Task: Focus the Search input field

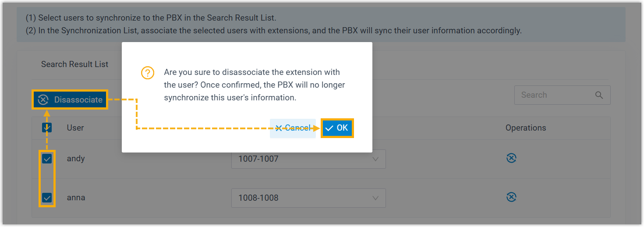Action: [554, 95]
